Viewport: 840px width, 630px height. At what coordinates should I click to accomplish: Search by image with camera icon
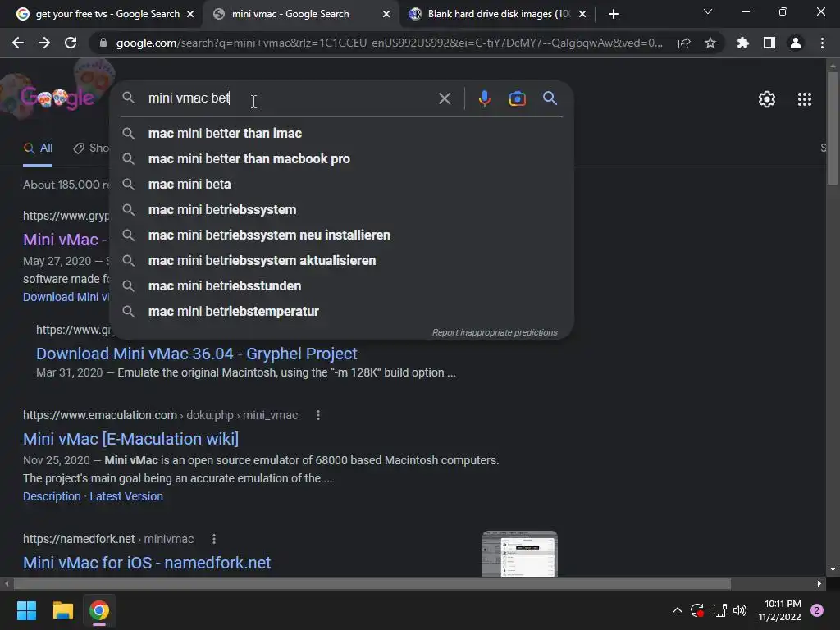(x=517, y=98)
